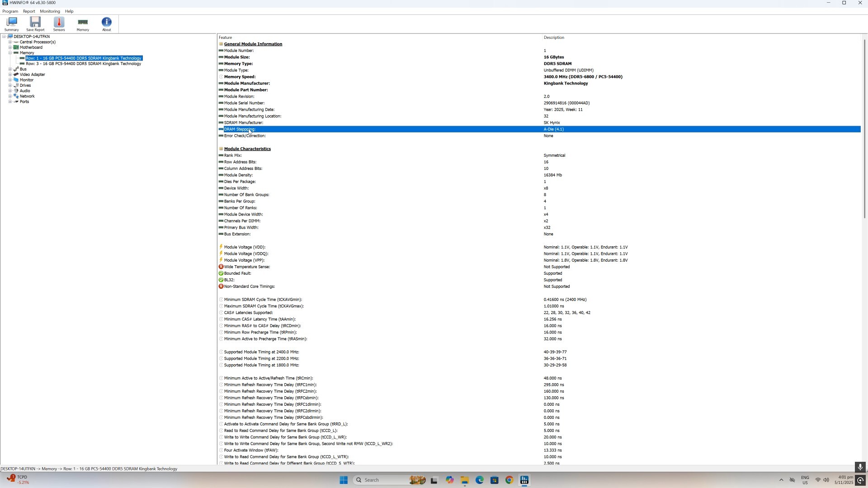Open the Monitoring menu
Image resolution: width=868 pixels, height=488 pixels.
(x=50, y=11)
